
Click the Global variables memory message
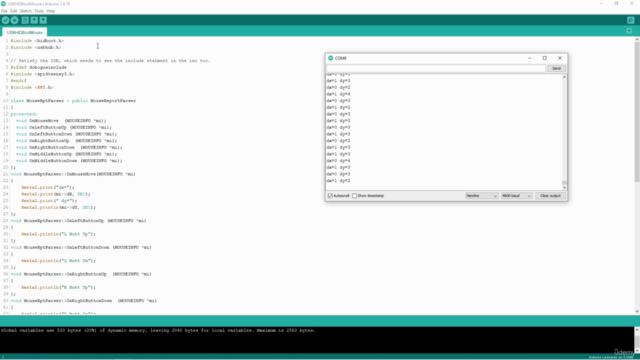point(158,330)
